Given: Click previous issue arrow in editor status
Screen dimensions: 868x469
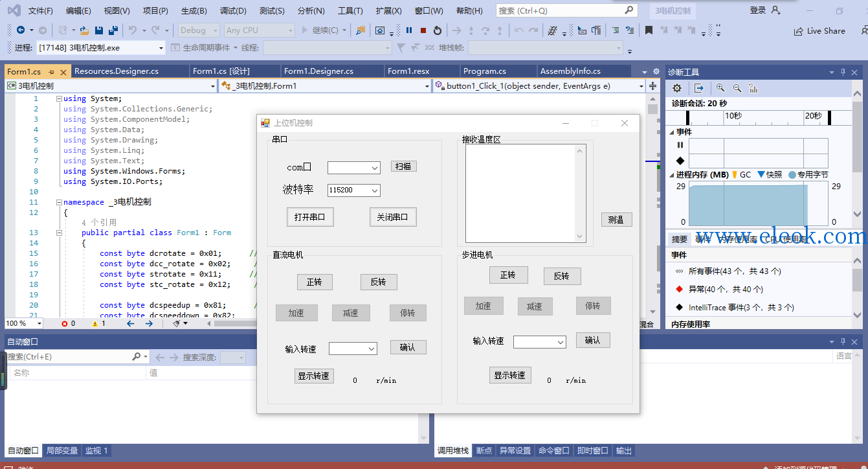Looking at the screenshot, I should [131, 323].
